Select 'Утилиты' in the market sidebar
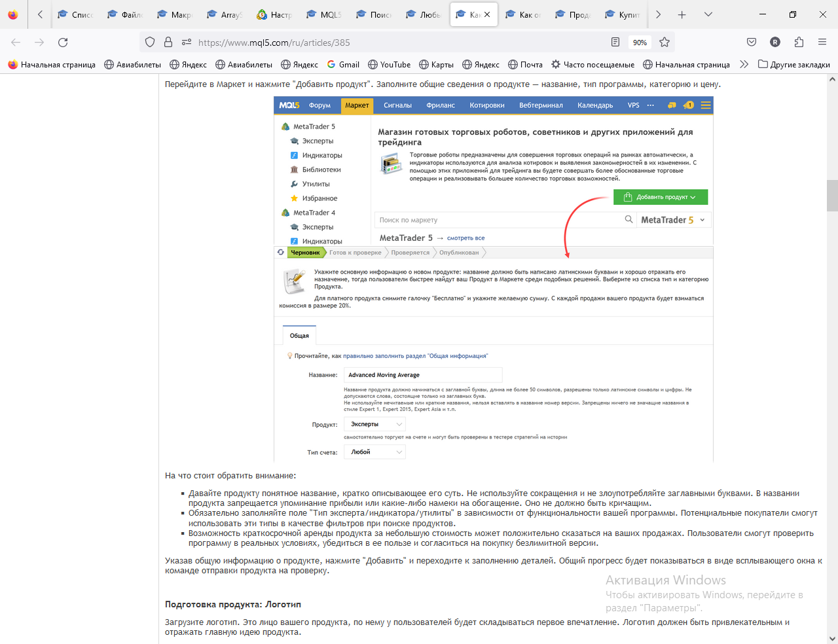The image size is (838, 644). click(x=316, y=184)
